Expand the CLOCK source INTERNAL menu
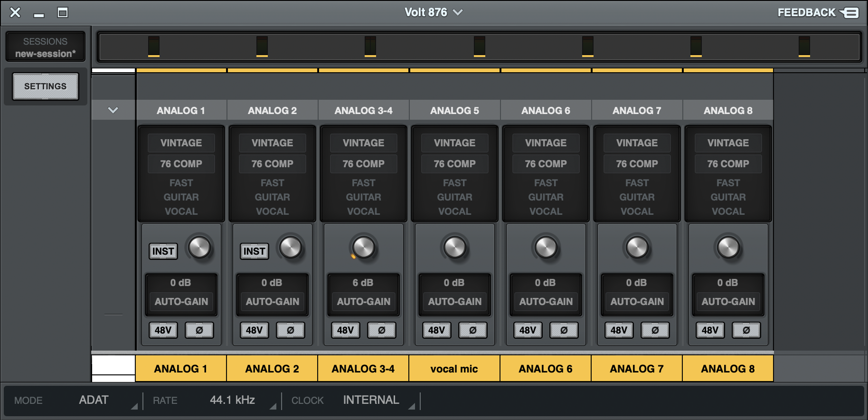This screenshot has width=868, height=420. point(371,400)
